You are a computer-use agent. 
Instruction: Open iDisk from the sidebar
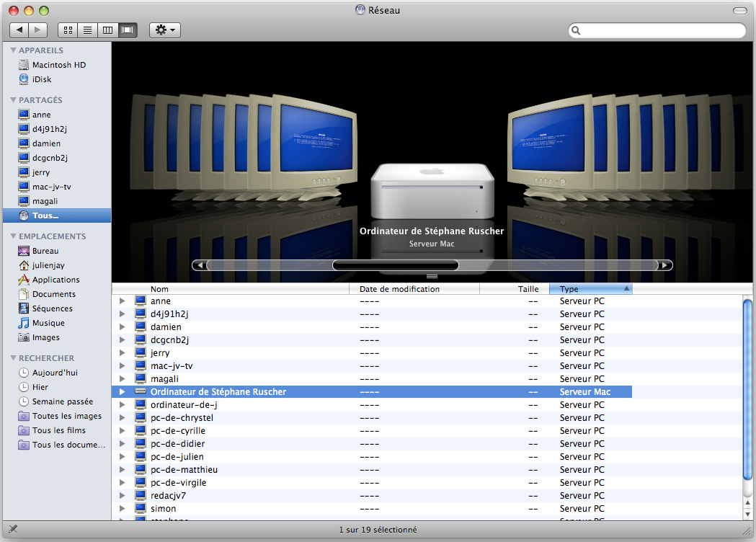[x=57, y=79]
